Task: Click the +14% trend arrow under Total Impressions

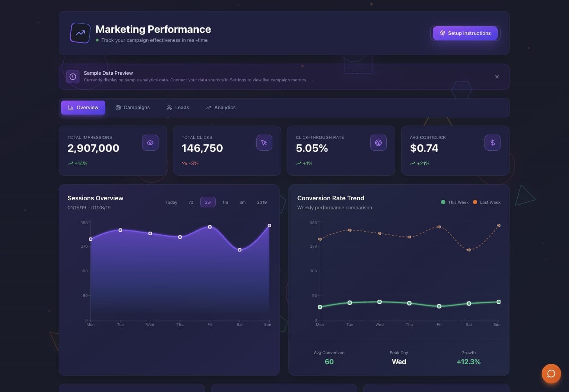Action: (x=70, y=164)
